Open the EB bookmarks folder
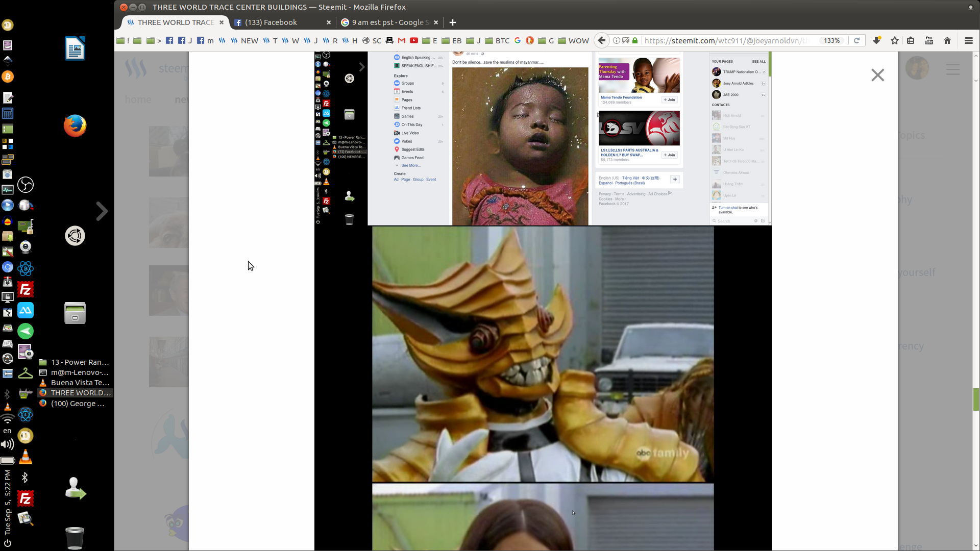This screenshot has height=551, width=980. coord(451,40)
